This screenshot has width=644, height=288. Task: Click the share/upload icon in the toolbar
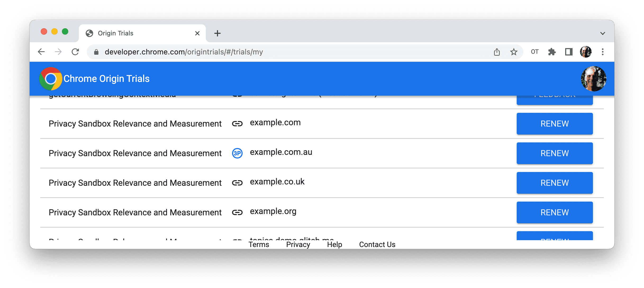(x=497, y=52)
